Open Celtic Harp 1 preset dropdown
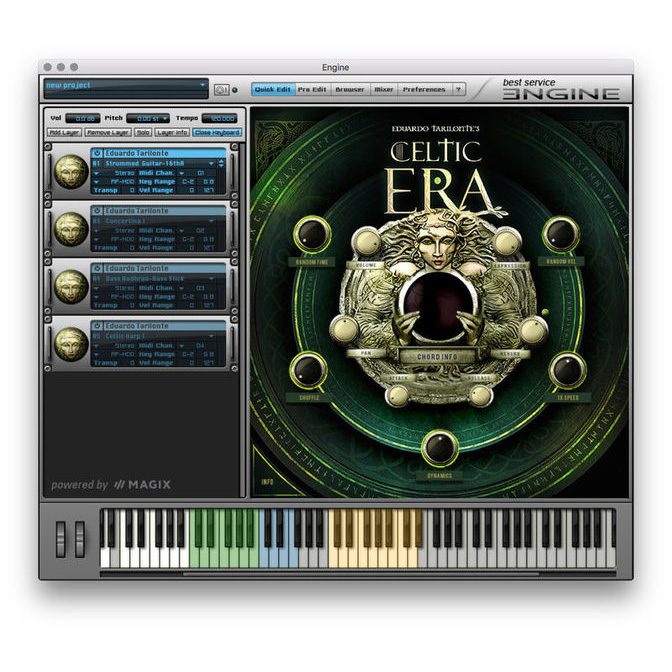 point(211,336)
